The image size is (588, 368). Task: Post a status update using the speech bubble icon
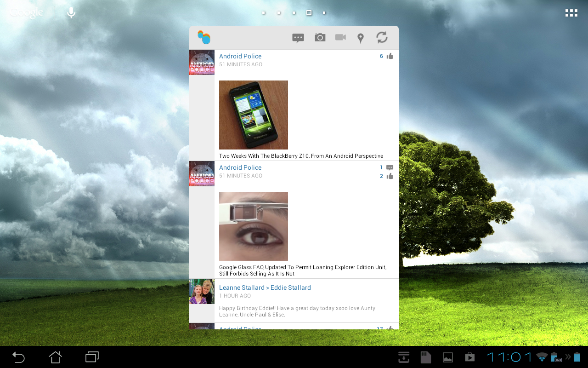298,38
